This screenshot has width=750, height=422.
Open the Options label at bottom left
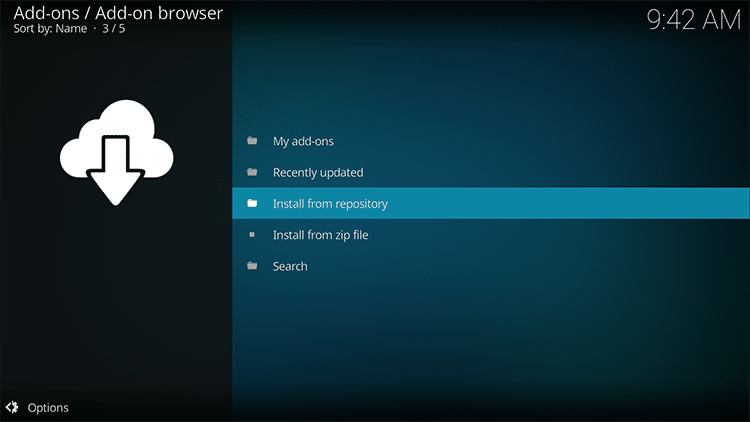click(x=48, y=408)
